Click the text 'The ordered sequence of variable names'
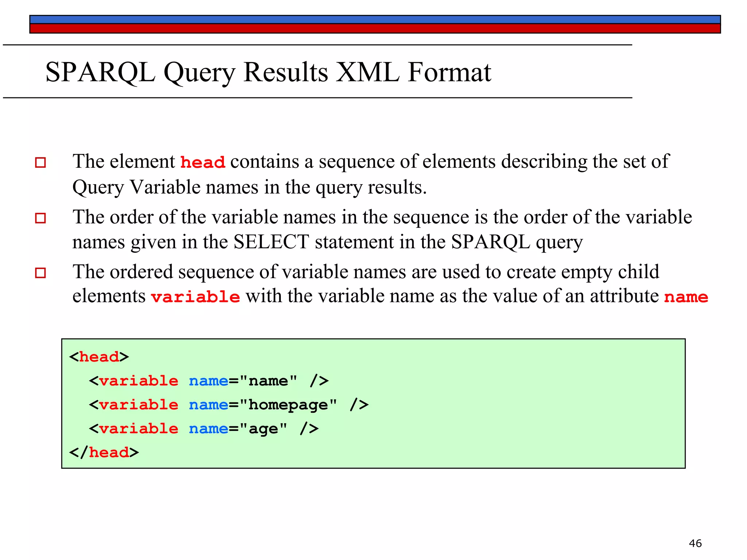The height and width of the screenshot is (560, 747). (x=239, y=272)
